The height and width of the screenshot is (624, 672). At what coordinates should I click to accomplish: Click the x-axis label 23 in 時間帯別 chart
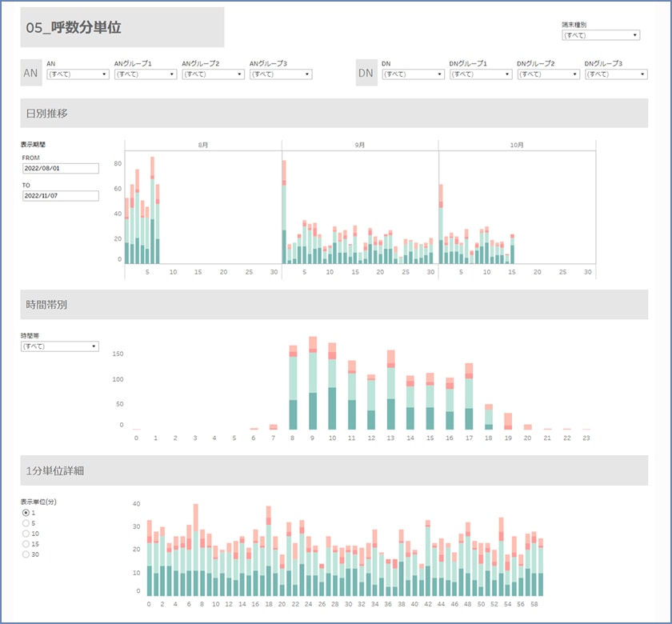(586, 438)
